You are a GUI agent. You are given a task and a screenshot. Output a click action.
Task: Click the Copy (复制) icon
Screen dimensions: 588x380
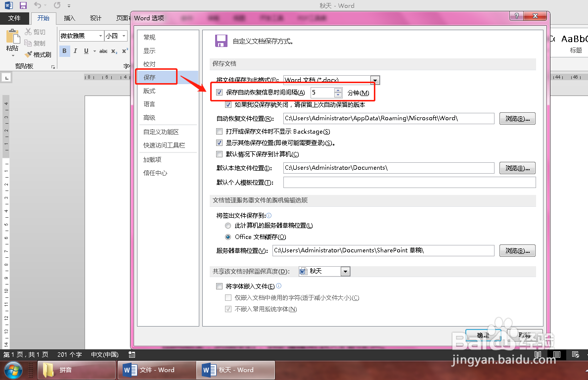click(28, 43)
